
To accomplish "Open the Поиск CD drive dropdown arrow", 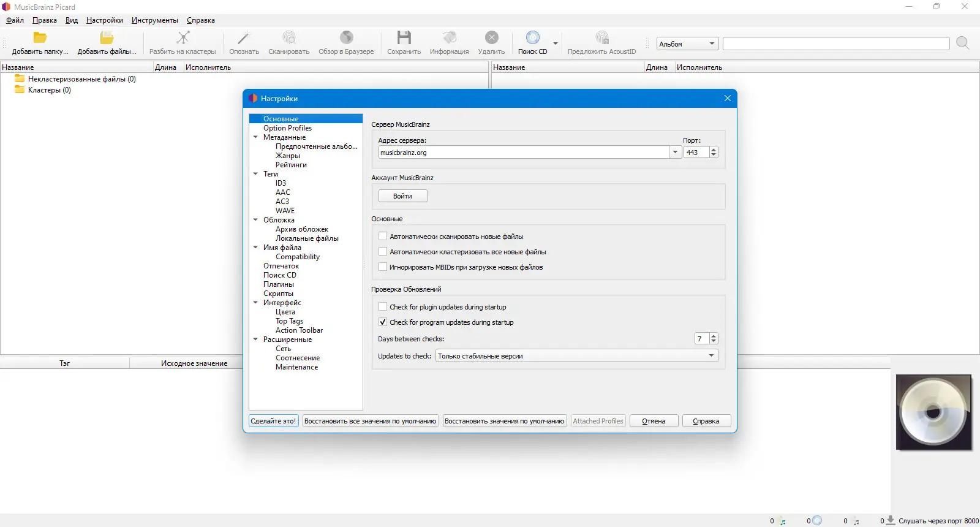I will pyautogui.click(x=556, y=44).
